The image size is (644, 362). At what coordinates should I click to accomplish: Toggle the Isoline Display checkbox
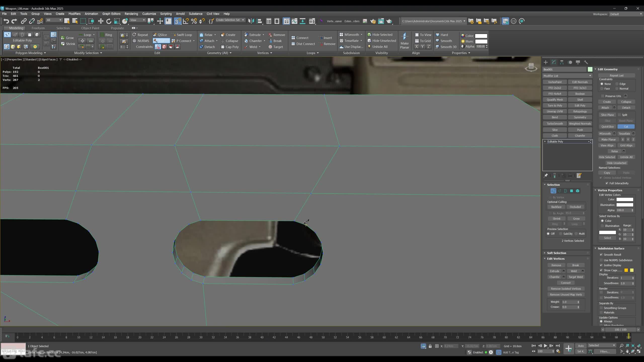[601, 265]
